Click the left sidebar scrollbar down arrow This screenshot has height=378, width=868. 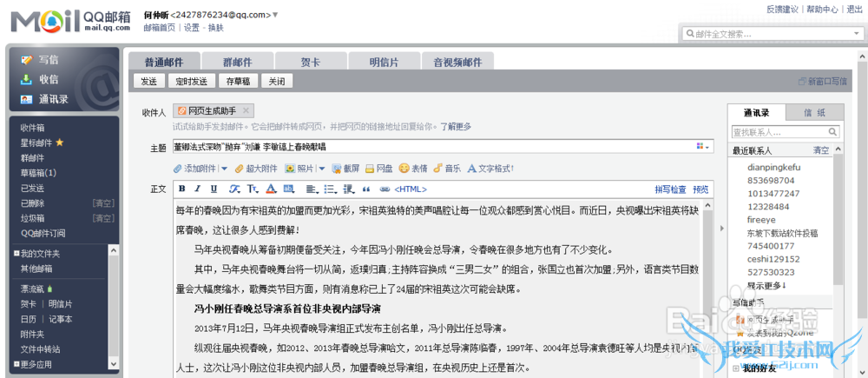pyautogui.click(x=114, y=364)
